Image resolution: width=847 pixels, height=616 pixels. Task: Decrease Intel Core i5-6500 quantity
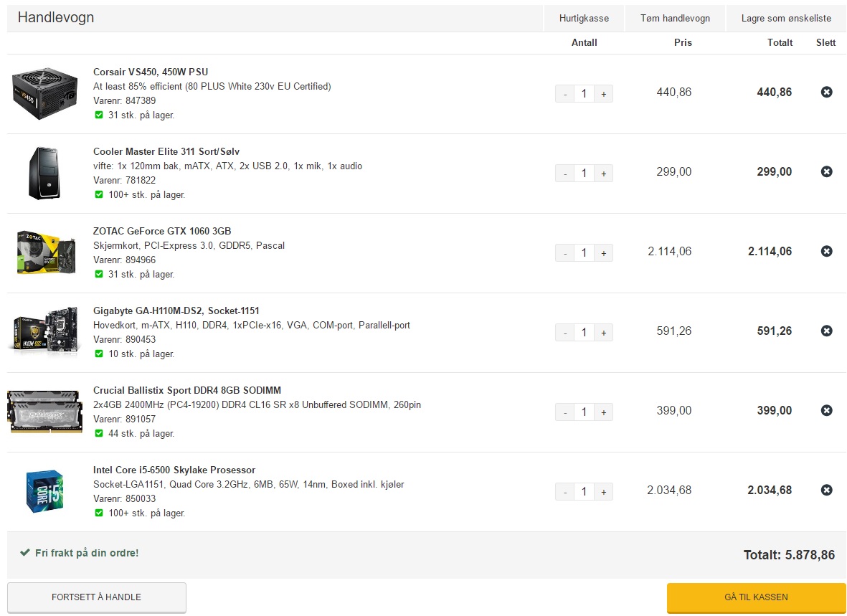564,492
